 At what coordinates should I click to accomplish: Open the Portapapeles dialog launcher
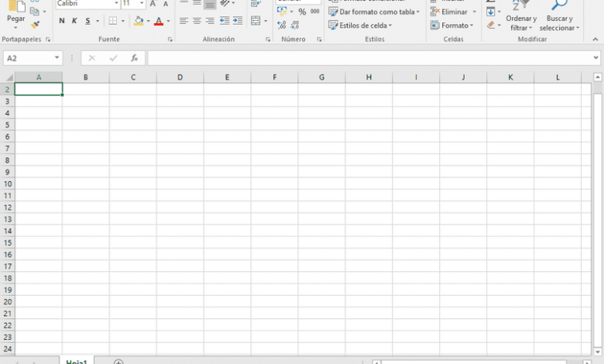(48, 39)
